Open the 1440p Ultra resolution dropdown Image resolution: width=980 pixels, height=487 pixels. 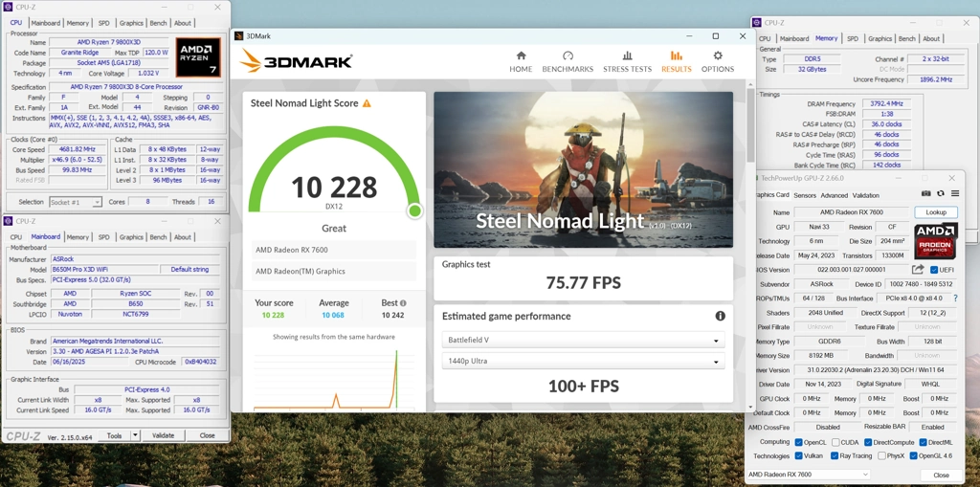(x=583, y=361)
